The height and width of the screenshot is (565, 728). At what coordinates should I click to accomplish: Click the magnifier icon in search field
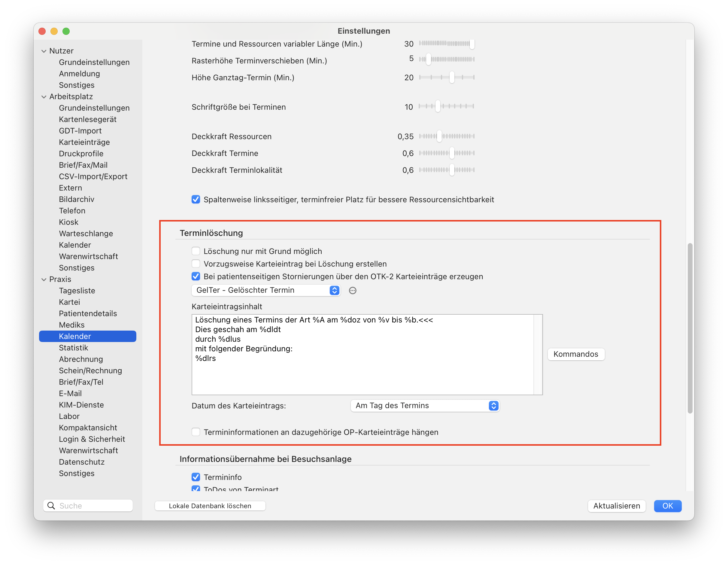coord(51,505)
